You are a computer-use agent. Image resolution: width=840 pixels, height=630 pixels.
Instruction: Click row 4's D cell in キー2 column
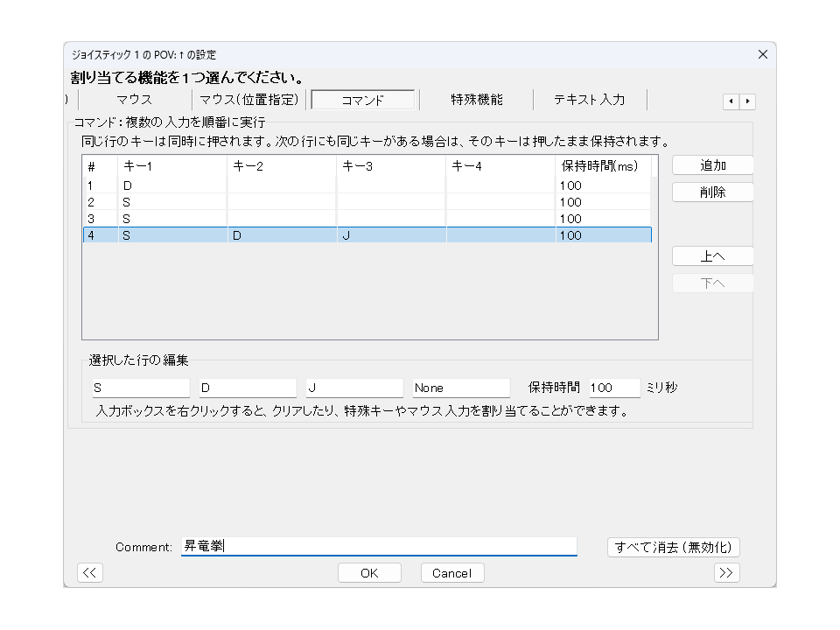pyautogui.click(x=283, y=235)
